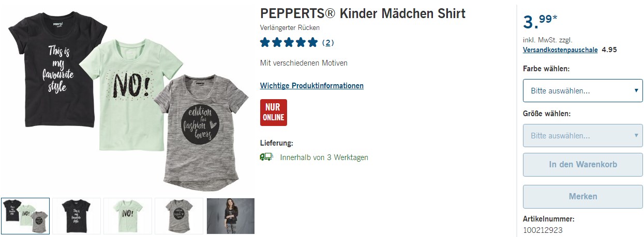Image resolution: width=644 pixels, height=237 pixels.
Task: Click the PEPPERTS Kinder Mädchen Shirt title
Action: [x=363, y=13]
